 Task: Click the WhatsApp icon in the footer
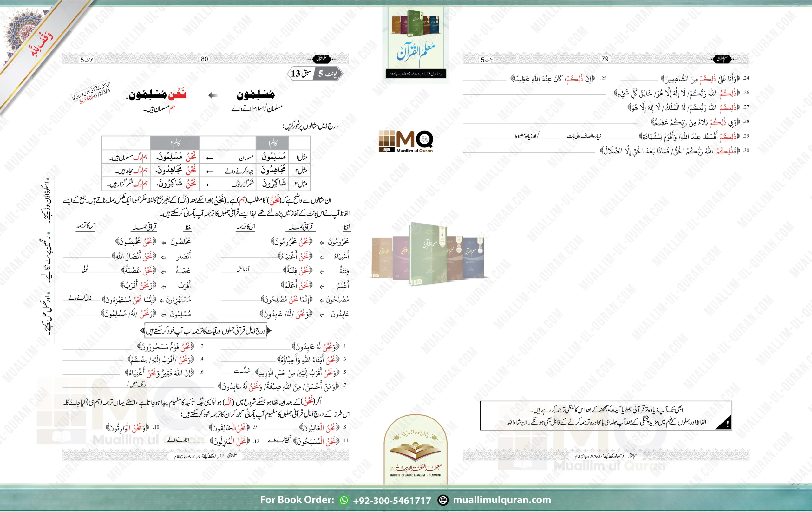point(344,500)
